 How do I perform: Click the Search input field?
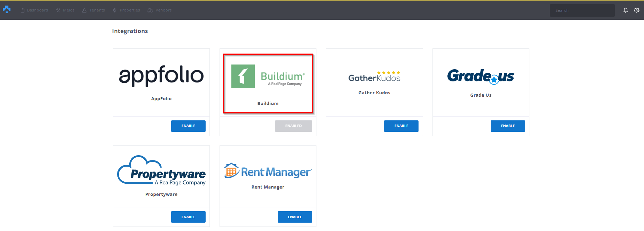pos(582,10)
